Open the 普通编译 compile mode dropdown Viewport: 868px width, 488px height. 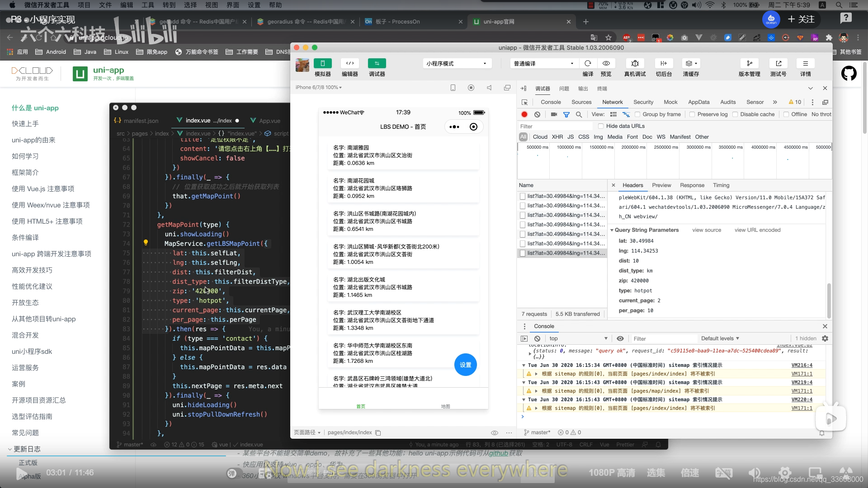click(543, 63)
